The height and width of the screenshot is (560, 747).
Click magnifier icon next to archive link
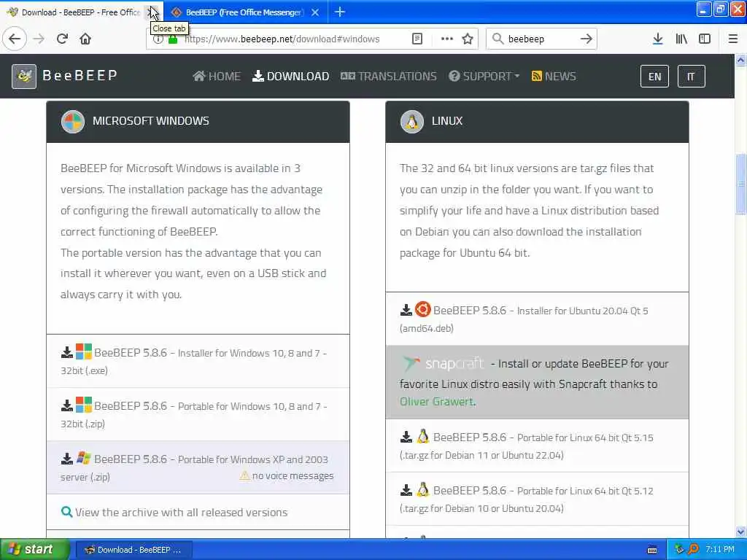(x=66, y=512)
